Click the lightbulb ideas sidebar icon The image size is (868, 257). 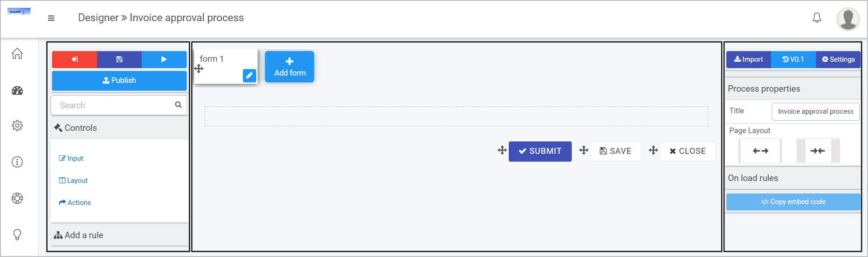[17, 234]
